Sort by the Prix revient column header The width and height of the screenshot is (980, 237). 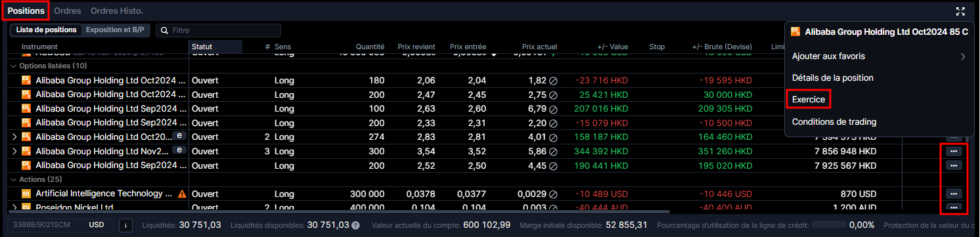pyautogui.click(x=416, y=47)
